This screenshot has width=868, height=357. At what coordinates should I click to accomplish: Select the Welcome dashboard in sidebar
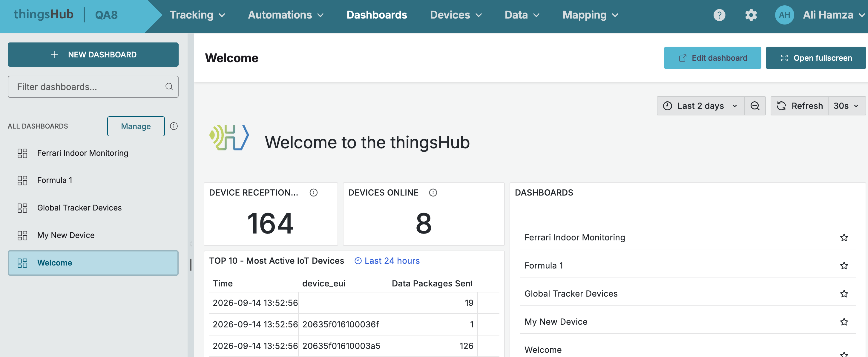pos(93,263)
